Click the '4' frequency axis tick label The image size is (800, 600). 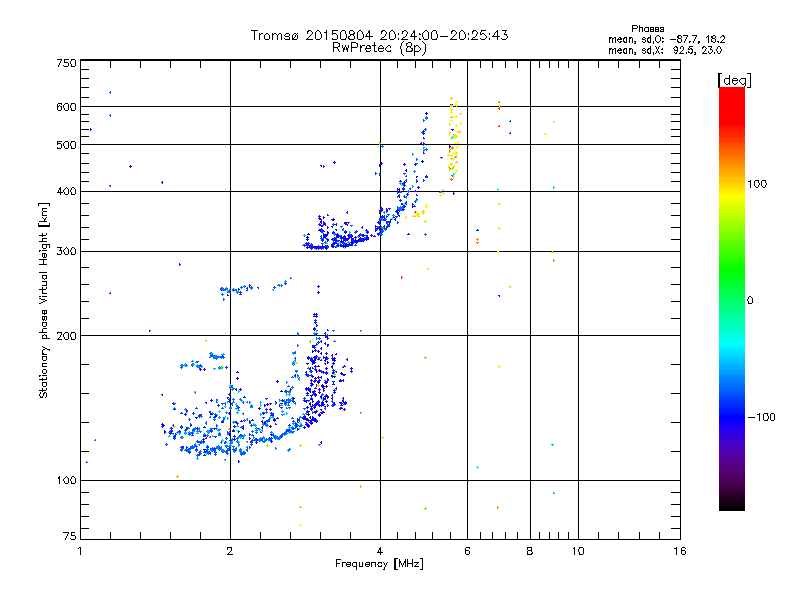point(380,551)
